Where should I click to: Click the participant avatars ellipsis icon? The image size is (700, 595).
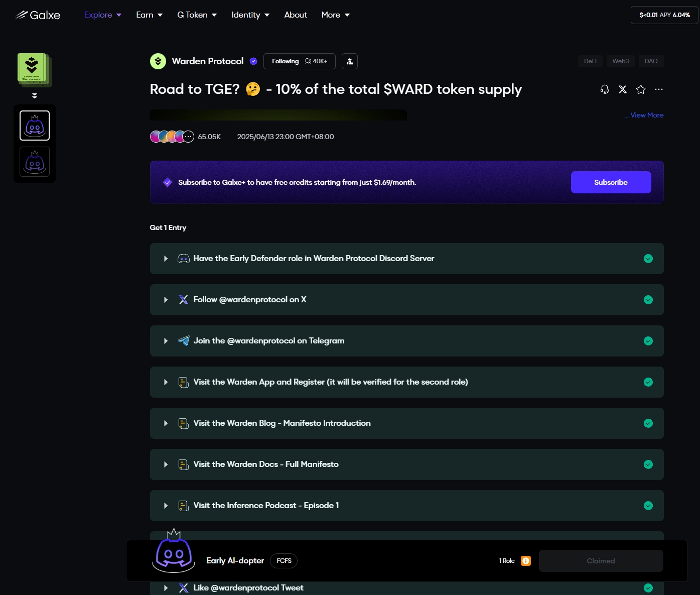pyautogui.click(x=188, y=137)
